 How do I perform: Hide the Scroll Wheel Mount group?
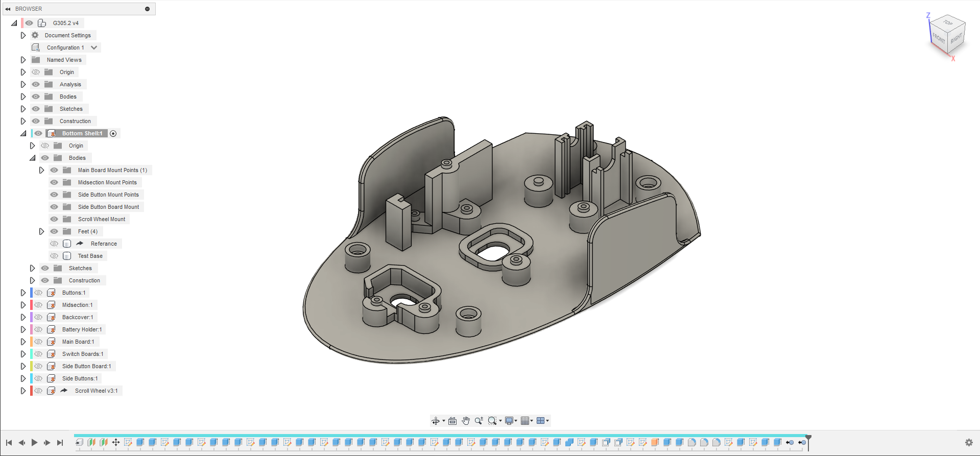[54, 219]
